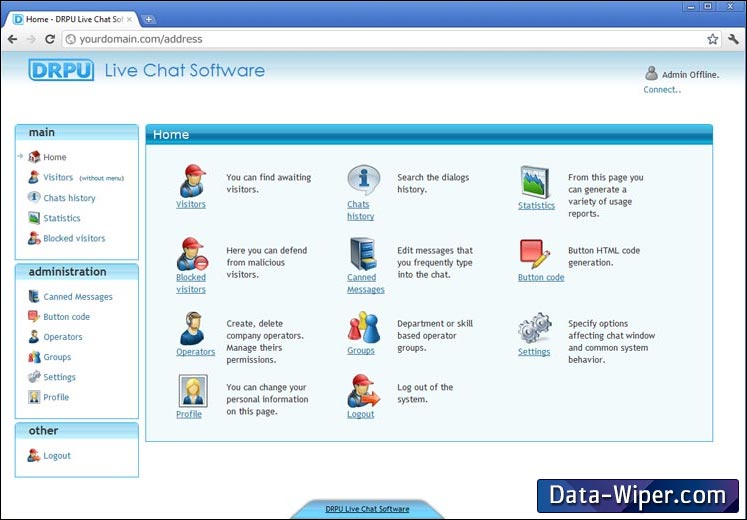This screenshot has height=520, width=747.
Task: Open Visitors in the main sidebar menu
Action: coord(58,177)
